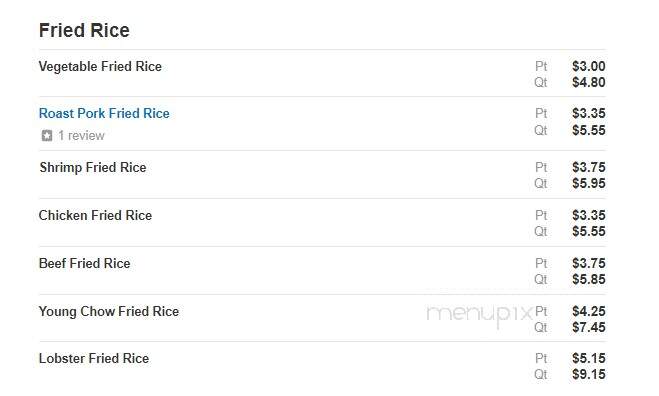
Task: Click the $5.95 quart price for Shrimp Fried Rice
Action: (x=588, y=183)
